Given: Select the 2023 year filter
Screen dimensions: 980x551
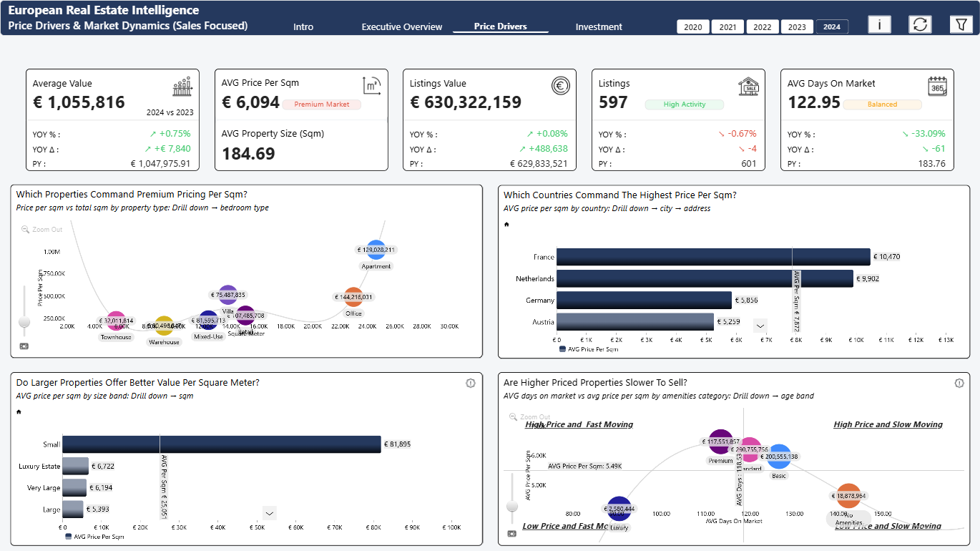Looking at the screenshot, I should point(797,27).
